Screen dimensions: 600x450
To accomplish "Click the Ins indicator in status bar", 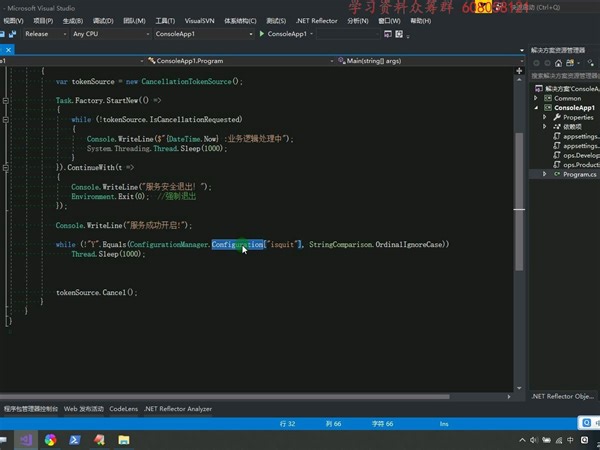I will [444, 424].
